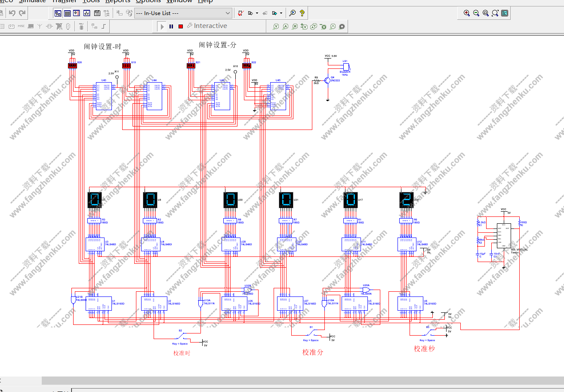This screenshot has width=564, height=392.
Task: Toggle switch S1 for minute calibration
Action: [311, 333]
